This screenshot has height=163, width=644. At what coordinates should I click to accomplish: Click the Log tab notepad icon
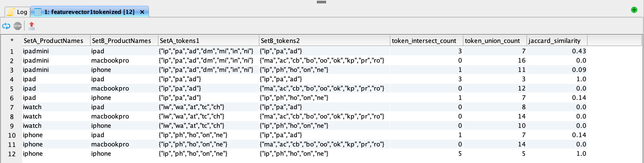[x=11, y=12]
